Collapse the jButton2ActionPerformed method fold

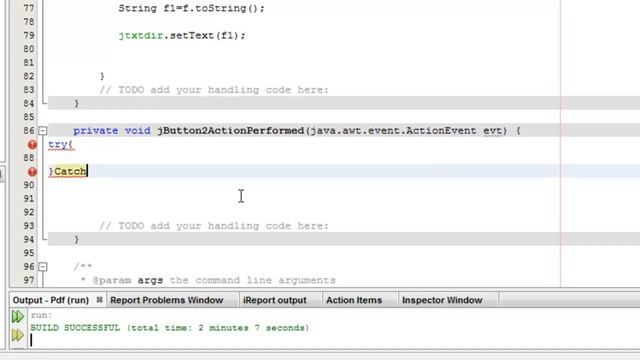pos(42,131)
